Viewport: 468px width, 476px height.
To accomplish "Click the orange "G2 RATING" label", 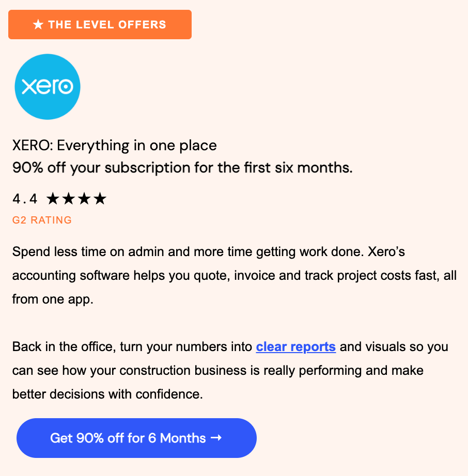I will click(x=42, y=220).
